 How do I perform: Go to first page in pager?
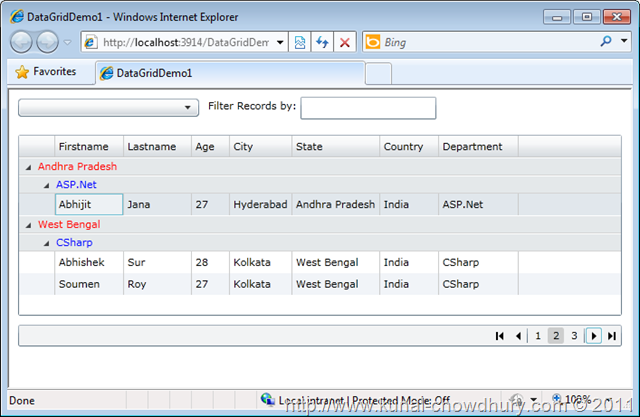500,336
